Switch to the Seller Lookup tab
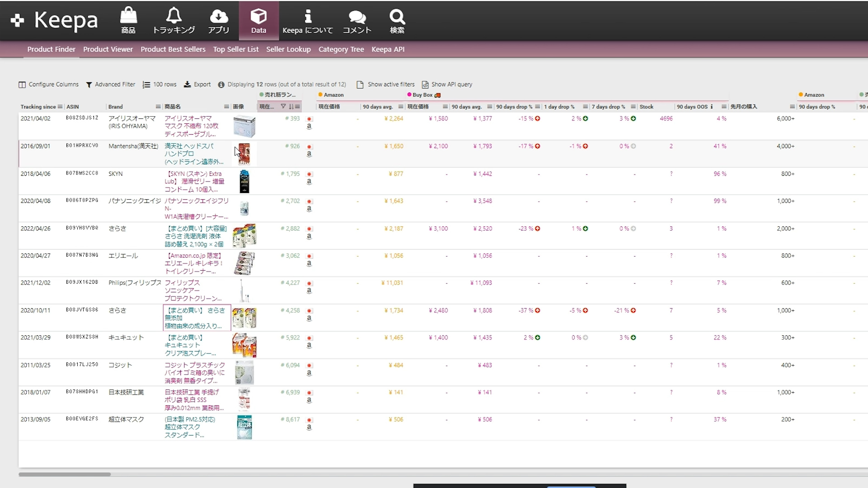 click(x=288, y=49)
